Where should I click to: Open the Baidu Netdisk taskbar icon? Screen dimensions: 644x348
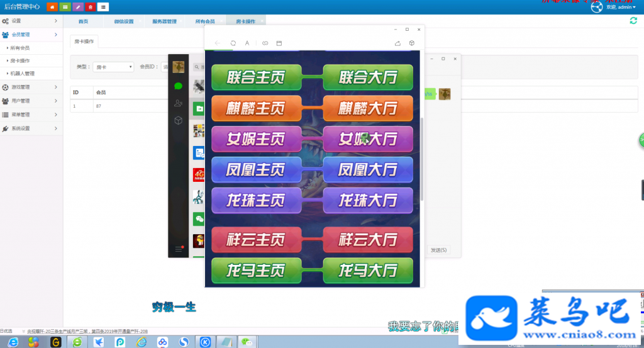pos(163,342)
